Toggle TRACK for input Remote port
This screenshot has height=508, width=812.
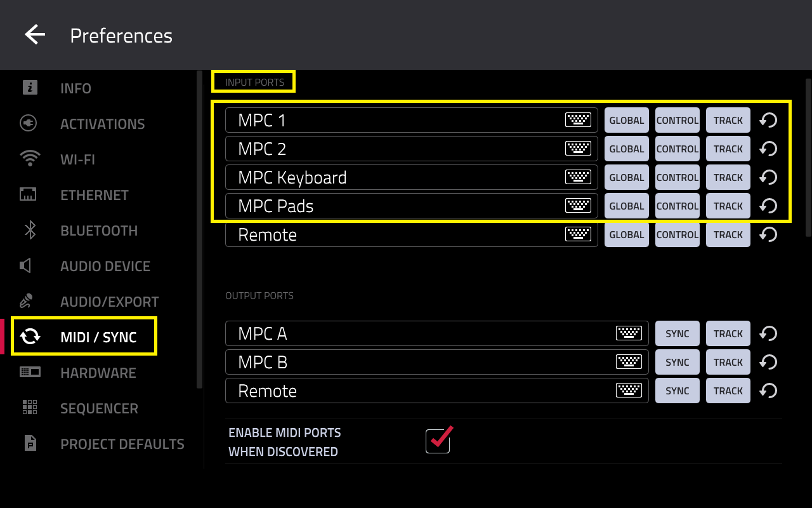pyautogui.click(x=728, y=234)
